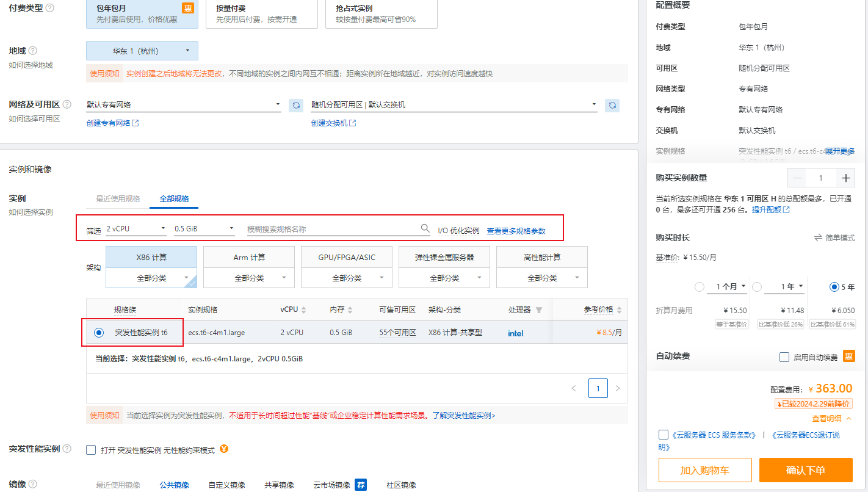Screen dimensions: 868x492
Task: Switch to the 最近使用规格 tab
Action: 118,198
